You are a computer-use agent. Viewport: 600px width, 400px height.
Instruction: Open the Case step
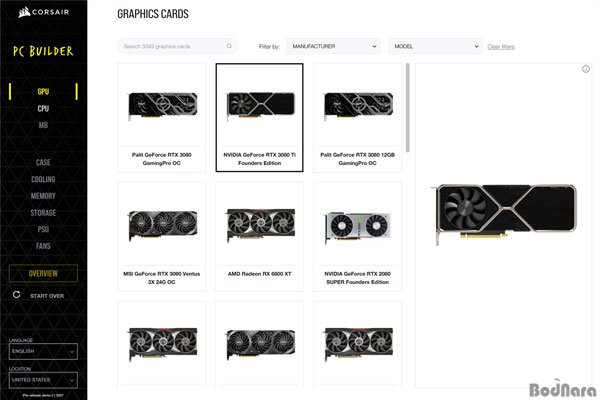[43, 162]
